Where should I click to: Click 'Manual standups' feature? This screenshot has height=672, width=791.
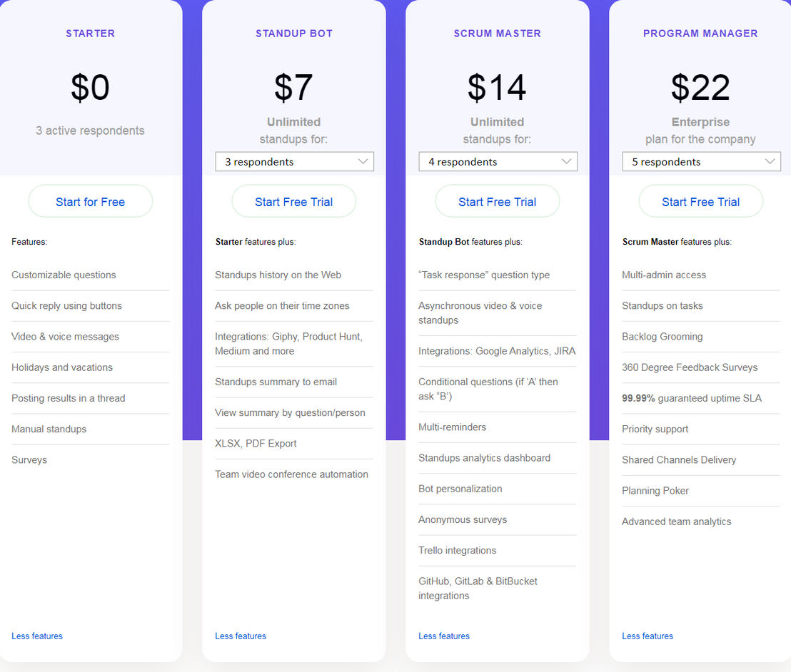pos(49,429)
